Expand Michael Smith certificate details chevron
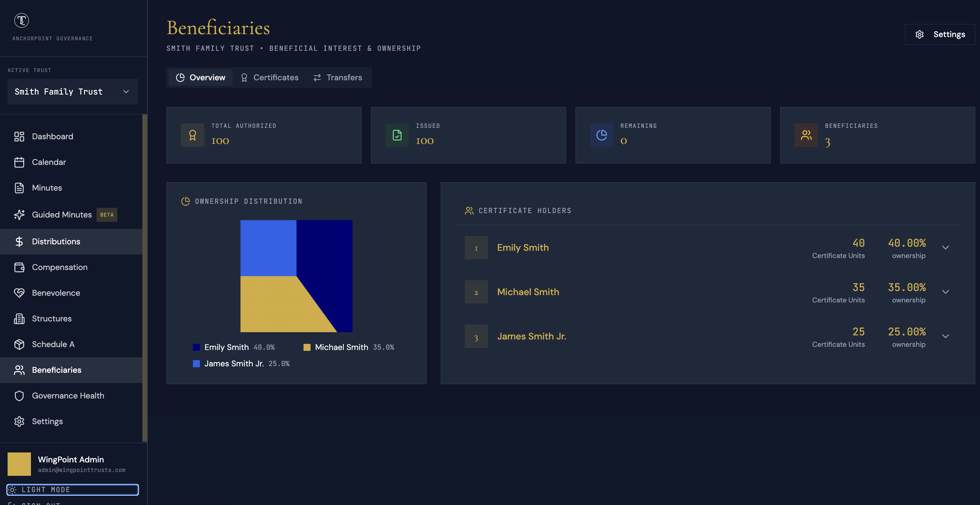The height and width of the screenshot is (505, 980). point(945,292)
